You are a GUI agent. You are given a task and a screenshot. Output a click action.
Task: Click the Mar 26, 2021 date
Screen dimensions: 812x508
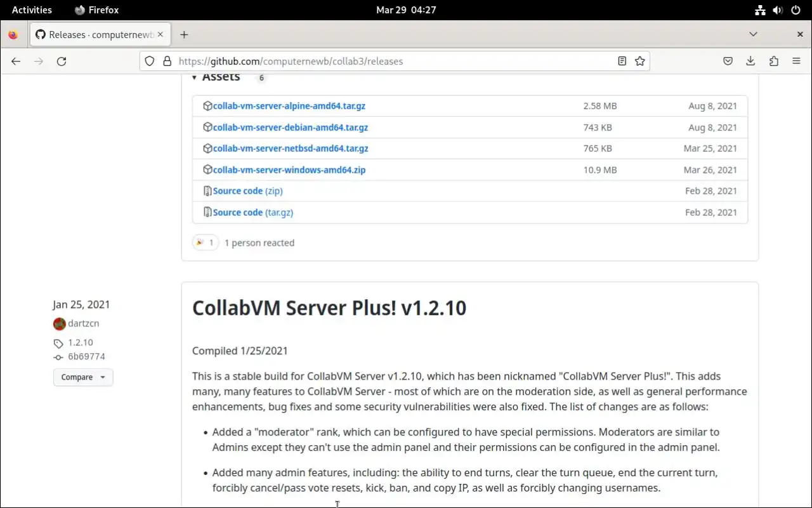pyautogui.click(x=710, y=170)
